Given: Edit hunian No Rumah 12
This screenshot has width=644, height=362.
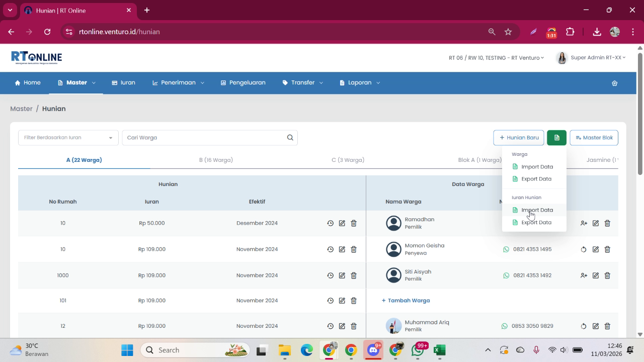Looking at the screenshot, I should pos(342,326).
